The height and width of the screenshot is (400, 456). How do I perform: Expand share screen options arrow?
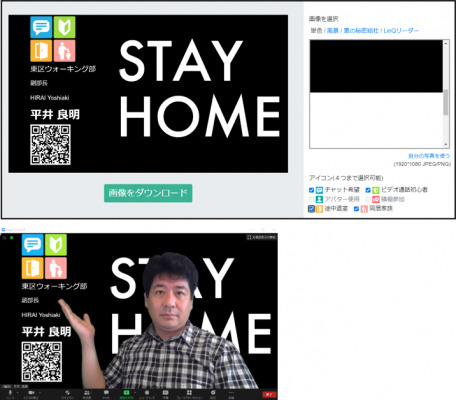(135, 392)
